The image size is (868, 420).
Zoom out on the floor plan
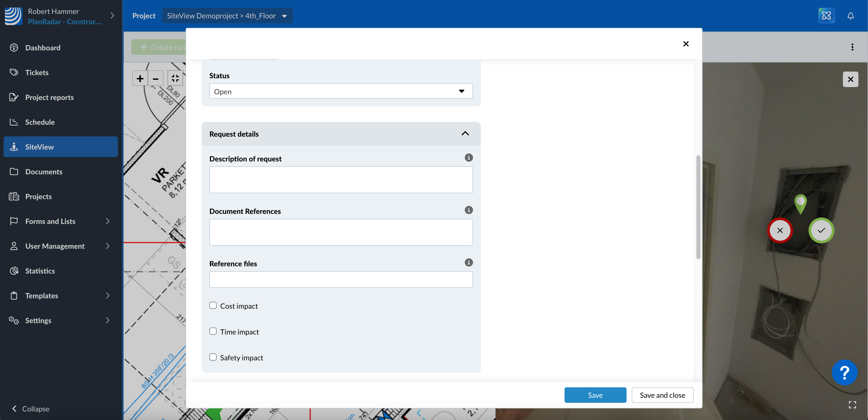coord(155,79)
